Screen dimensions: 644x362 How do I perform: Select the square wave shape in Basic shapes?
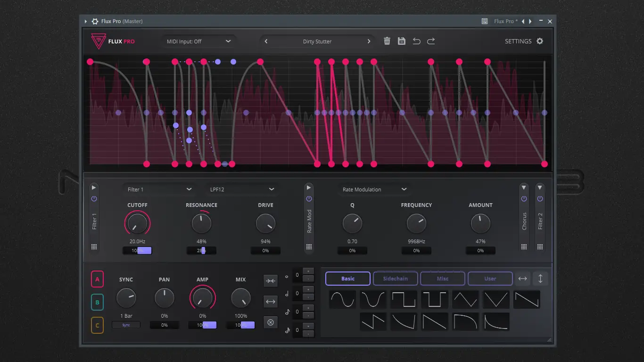click(x=404, y=299)
